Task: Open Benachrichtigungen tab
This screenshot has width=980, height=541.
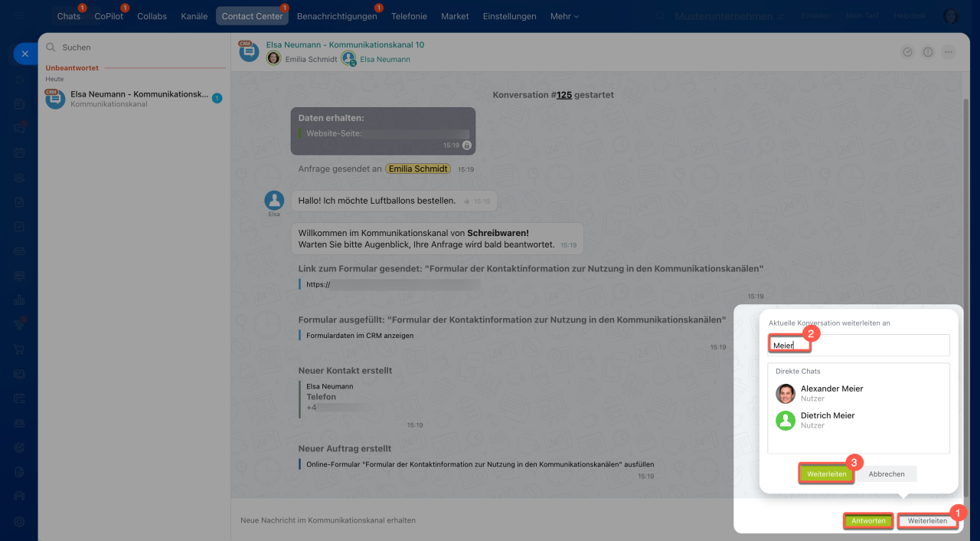Action: [337, 16]
